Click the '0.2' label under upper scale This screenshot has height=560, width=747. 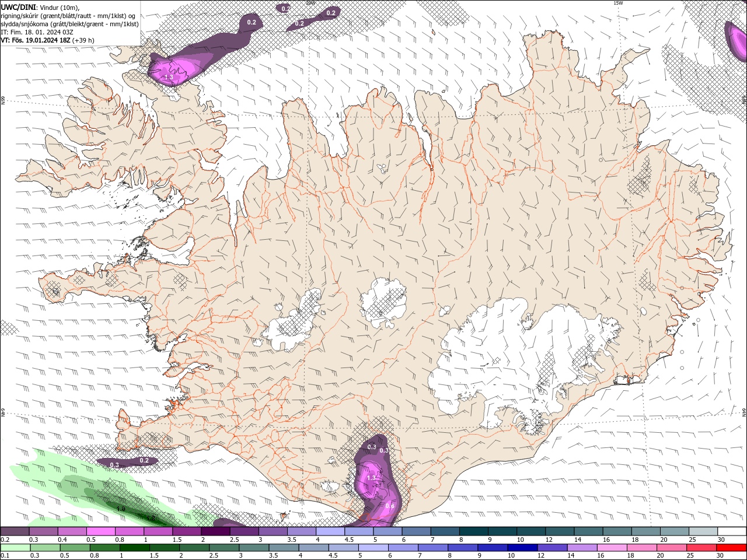click(5, 540)
